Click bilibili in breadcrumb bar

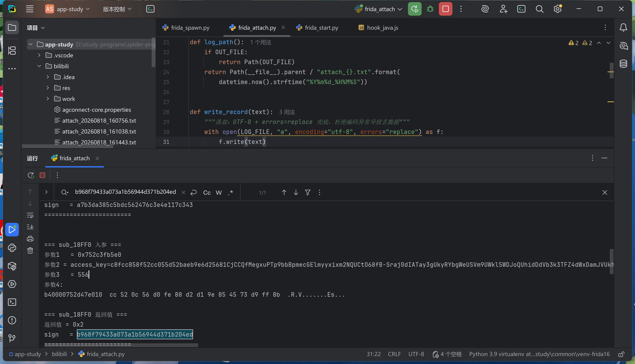[x=59, y=354]
